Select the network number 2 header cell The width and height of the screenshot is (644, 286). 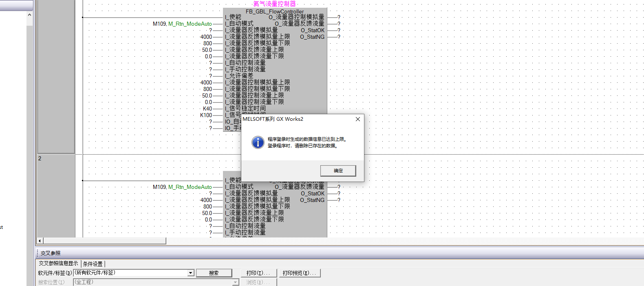[x=40, y=158]
